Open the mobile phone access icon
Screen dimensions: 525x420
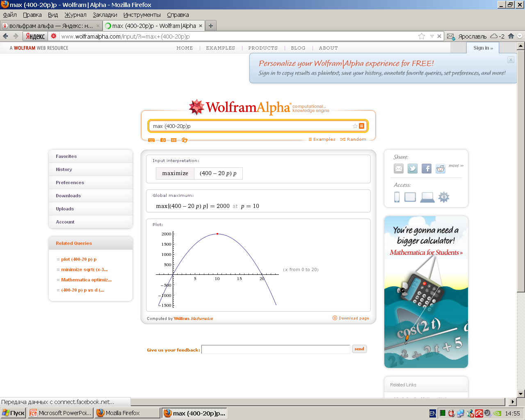click(397, 197)
